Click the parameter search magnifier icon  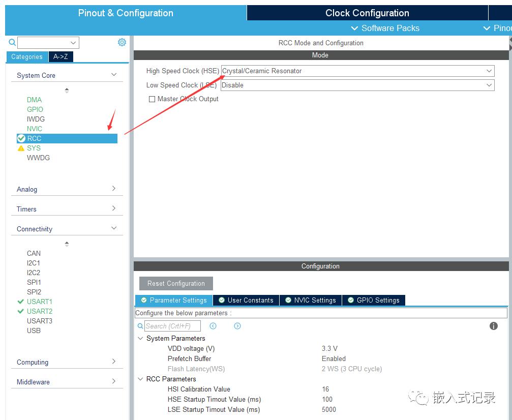pyautogui.click(x=140, y=326)
